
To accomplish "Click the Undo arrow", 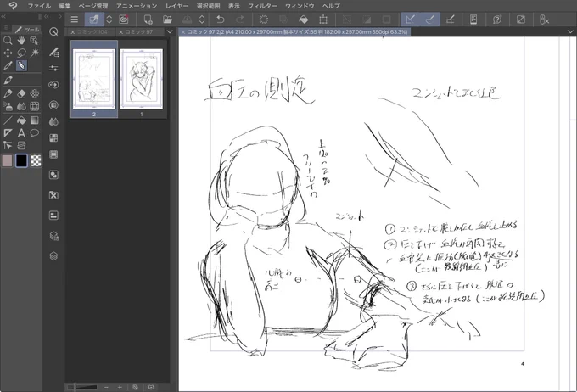I will pos(220,20).
